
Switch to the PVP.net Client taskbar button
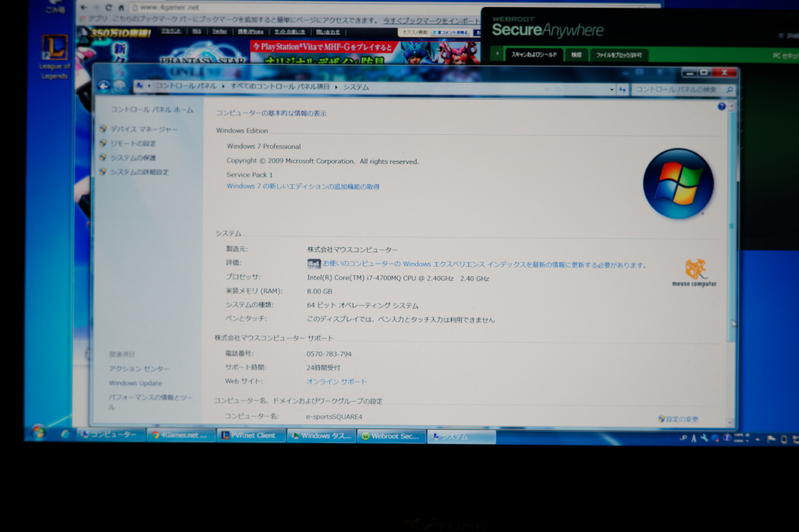tap(250, 435)
